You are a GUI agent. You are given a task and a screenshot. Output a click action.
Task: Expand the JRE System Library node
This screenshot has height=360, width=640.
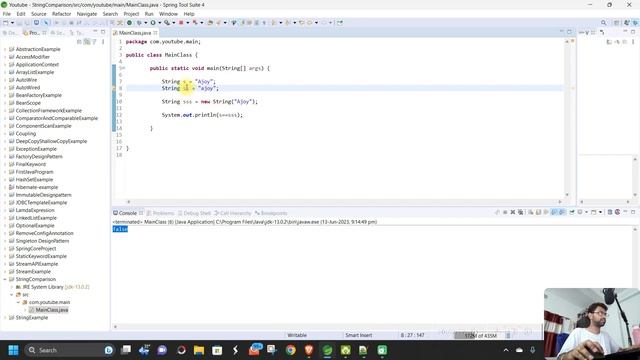[11, 287]
